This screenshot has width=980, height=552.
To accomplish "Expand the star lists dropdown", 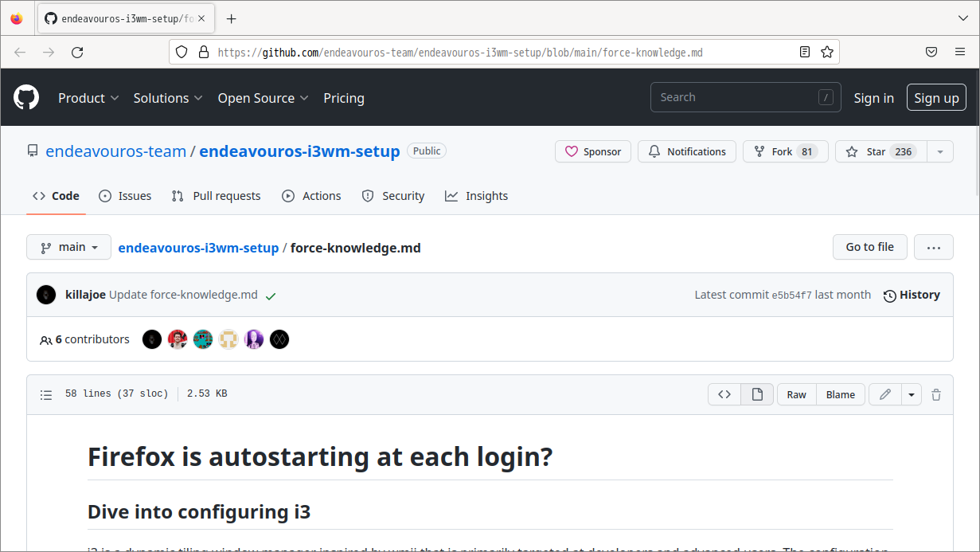I will 940,151.
